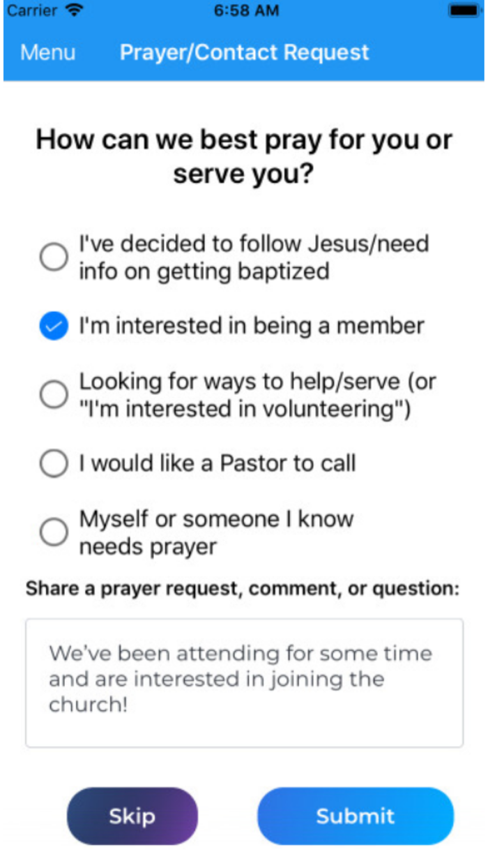Tap the Prayer/Contact Request header

pyautogui.click(x=244, y=52)
